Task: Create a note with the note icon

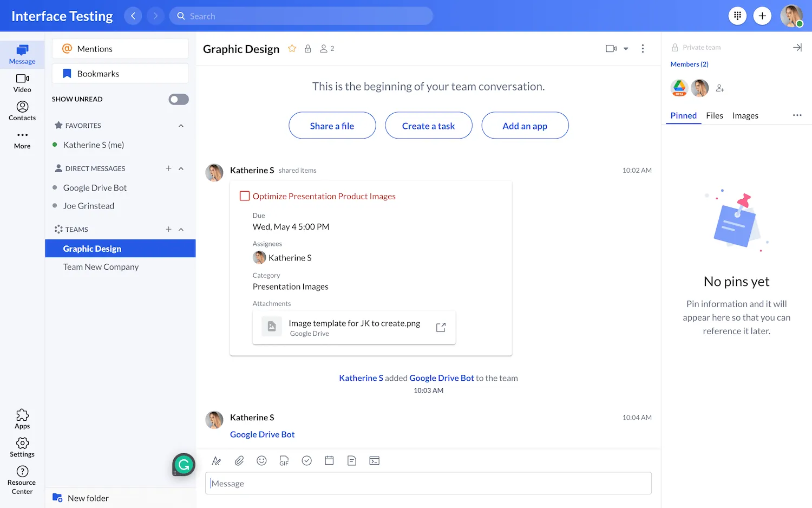Action: 352,461
